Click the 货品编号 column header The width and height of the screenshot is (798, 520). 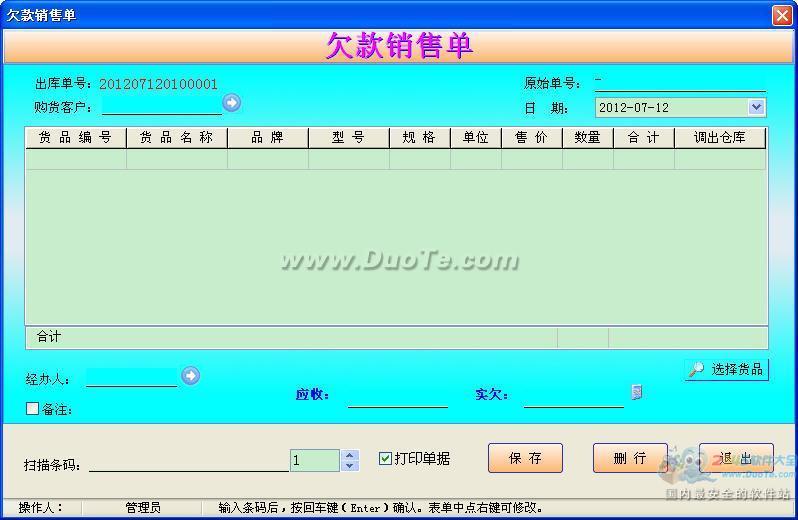coord(75,137)
